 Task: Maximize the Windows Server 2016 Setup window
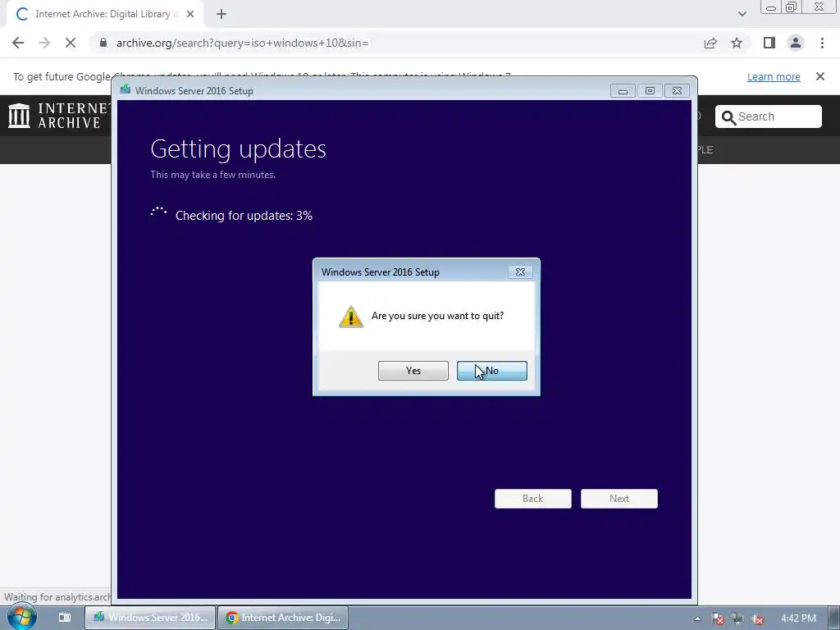click(x=650, y=91)
